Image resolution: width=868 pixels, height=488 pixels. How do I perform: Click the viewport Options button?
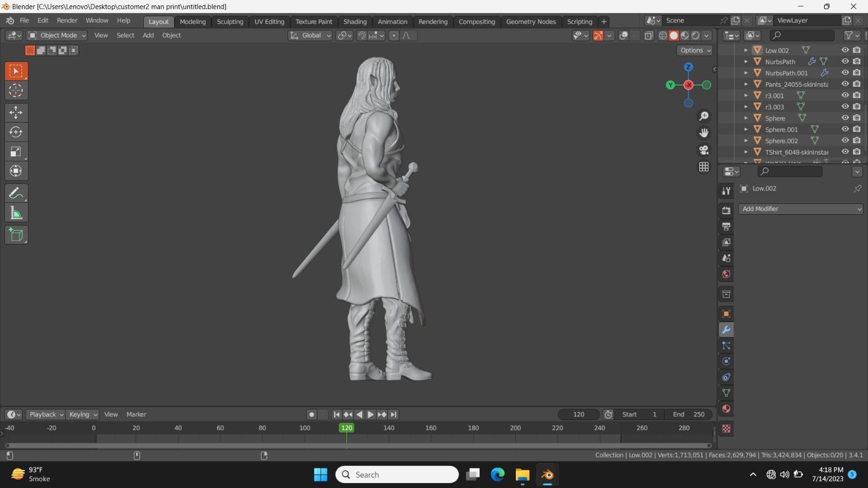pyautogui.click(x=695, y=50)
